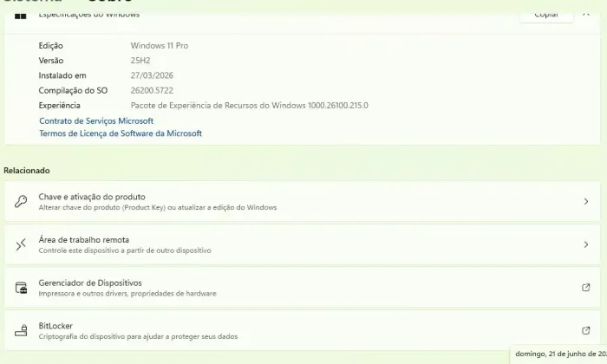Open Contrato de Serviços Microsoft link
This screenshot has height=364, width=607.
(x=96, y=120)
